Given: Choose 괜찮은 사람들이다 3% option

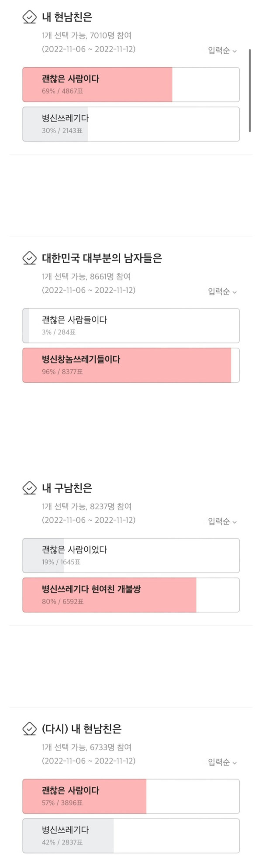Looking at the screenshot, I should tap(131, 326).
